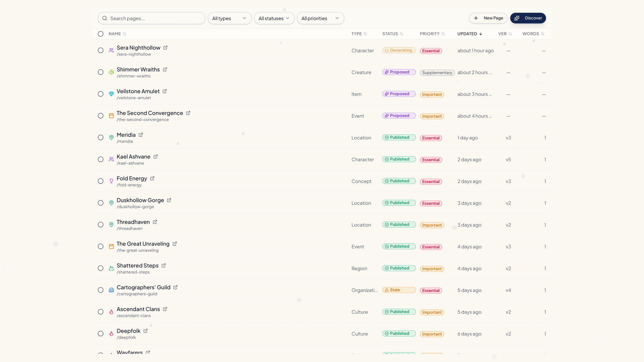Click the Character icon beside Sera Nighthollow
644x362 pixels.
click(111, 50)
